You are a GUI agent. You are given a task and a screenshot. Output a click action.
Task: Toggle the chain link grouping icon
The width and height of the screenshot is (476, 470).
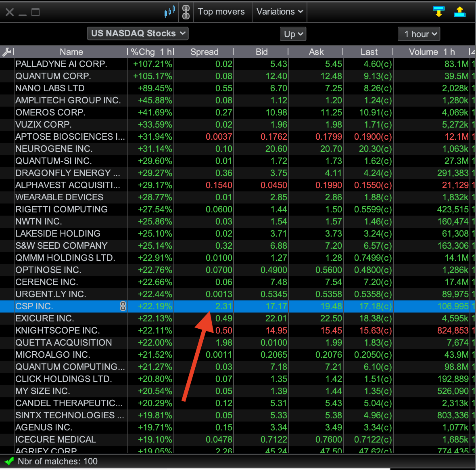[x=186, y=12]
